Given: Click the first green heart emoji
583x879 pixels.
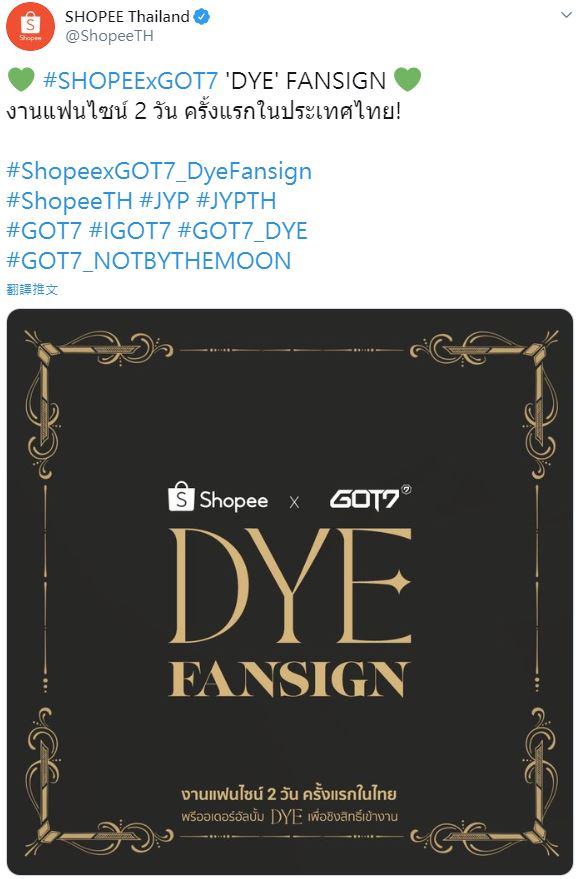Looking at the screenshot, I should [x=21, y=80].
